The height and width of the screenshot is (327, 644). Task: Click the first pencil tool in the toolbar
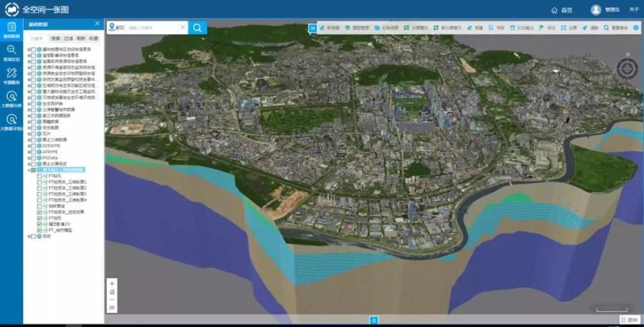point(330,28)
